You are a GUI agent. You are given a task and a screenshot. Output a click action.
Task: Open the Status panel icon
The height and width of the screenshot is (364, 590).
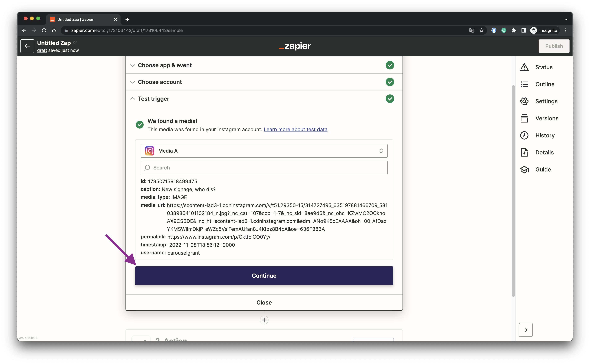524,67
